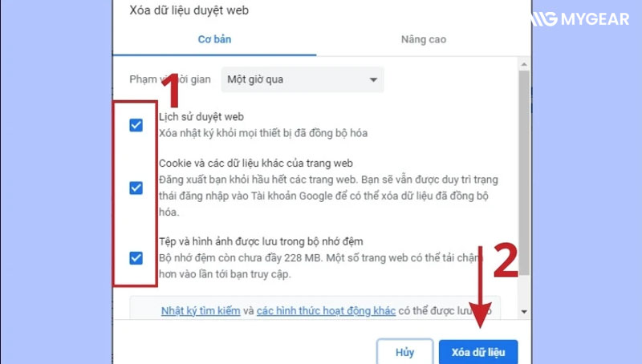642x364 pixels.
Task: Click the red number 2 annotation
Action: click(506, 260)
